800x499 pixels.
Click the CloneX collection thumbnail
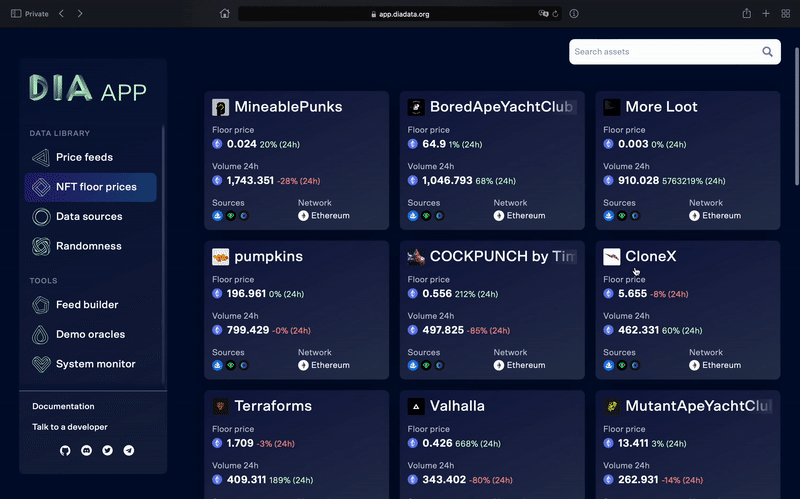(x=612, y=257)
